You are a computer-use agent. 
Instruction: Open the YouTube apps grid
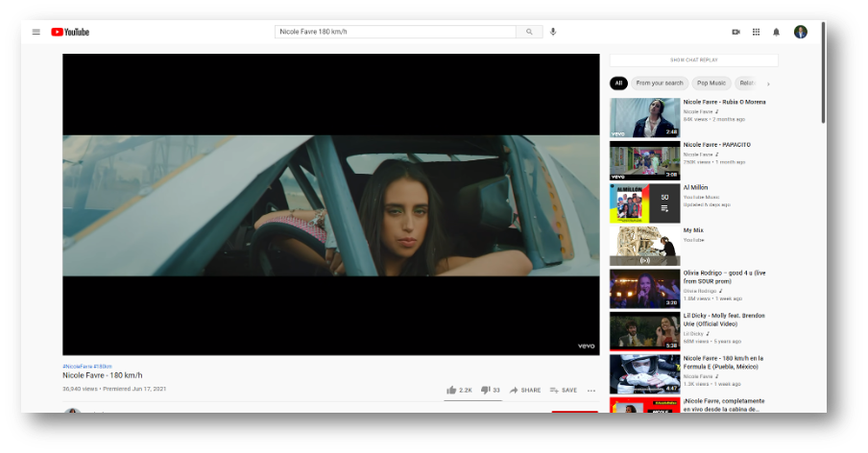coord(757,32)
